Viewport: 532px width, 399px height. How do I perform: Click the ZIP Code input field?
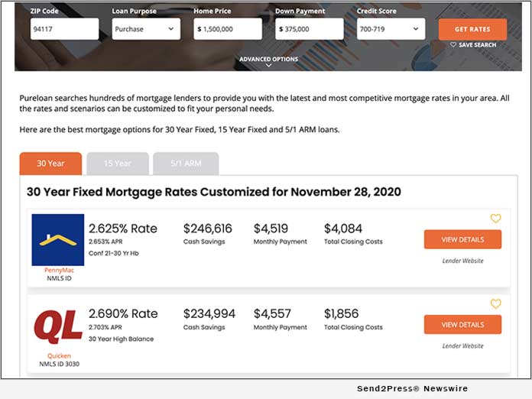pyautogui.click(x=64, y=29)
